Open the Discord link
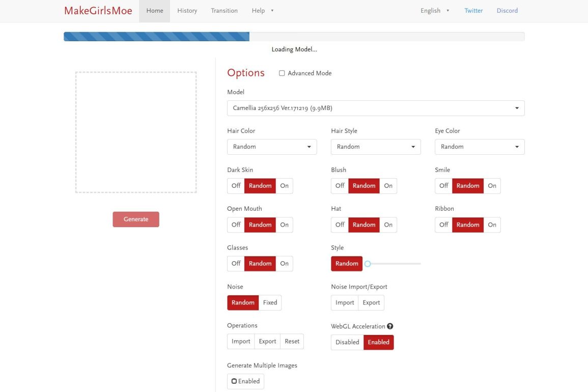588x392 pixels. click(507, 11)
